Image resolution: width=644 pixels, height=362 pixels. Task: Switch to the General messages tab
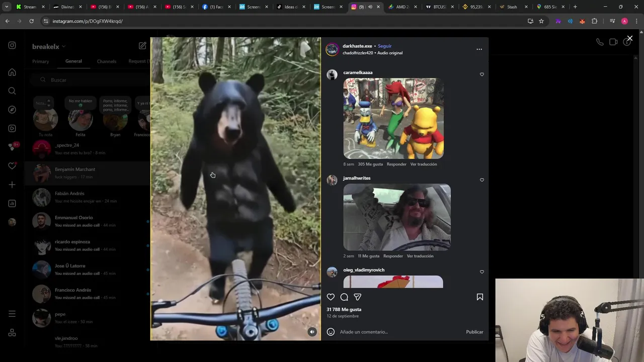click(73, 61)
